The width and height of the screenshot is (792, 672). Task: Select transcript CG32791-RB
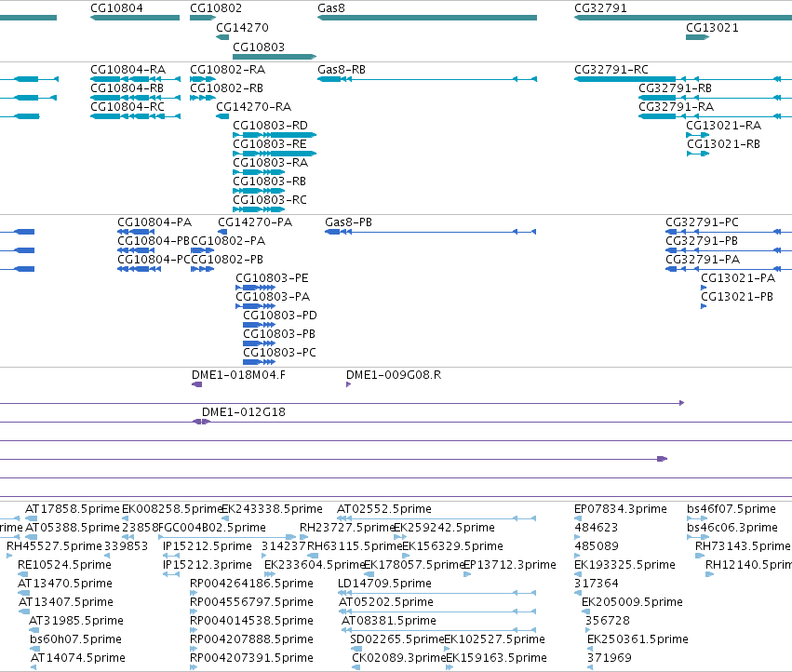tap(716, 98)
